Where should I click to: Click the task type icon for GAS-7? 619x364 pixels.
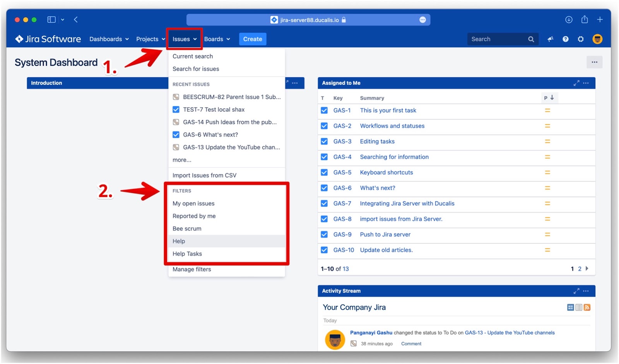pos(324,203)
